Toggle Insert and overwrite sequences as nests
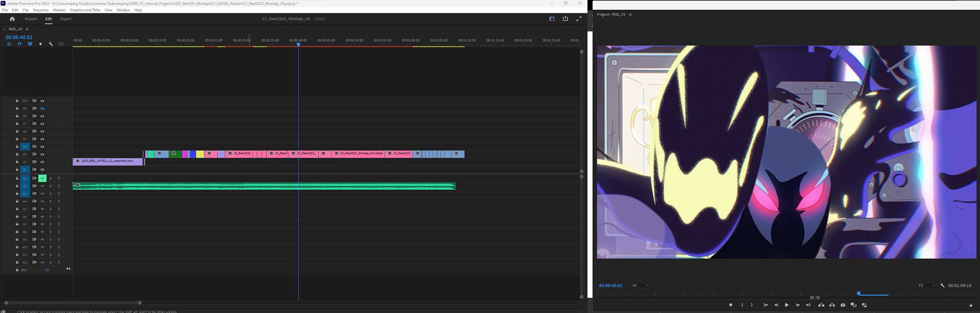This screenshot has width=980, height=313. click(x=9, y=44)
